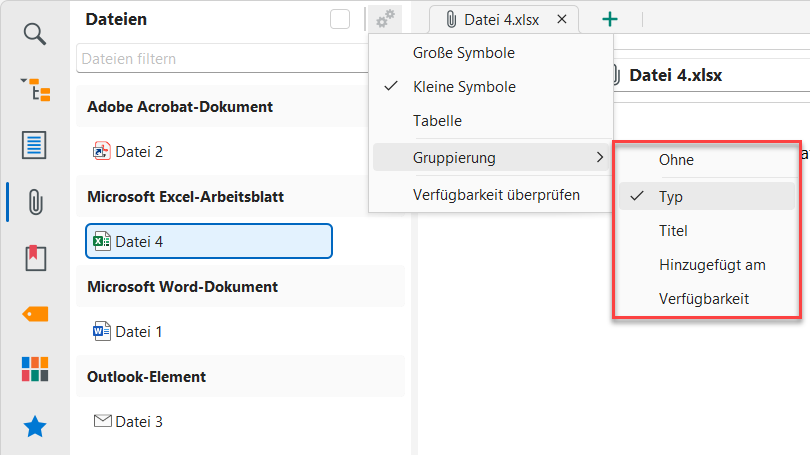Open the document text sidebar icon
This screenshot has width=810, height=455.
click(x=35, y=145)
